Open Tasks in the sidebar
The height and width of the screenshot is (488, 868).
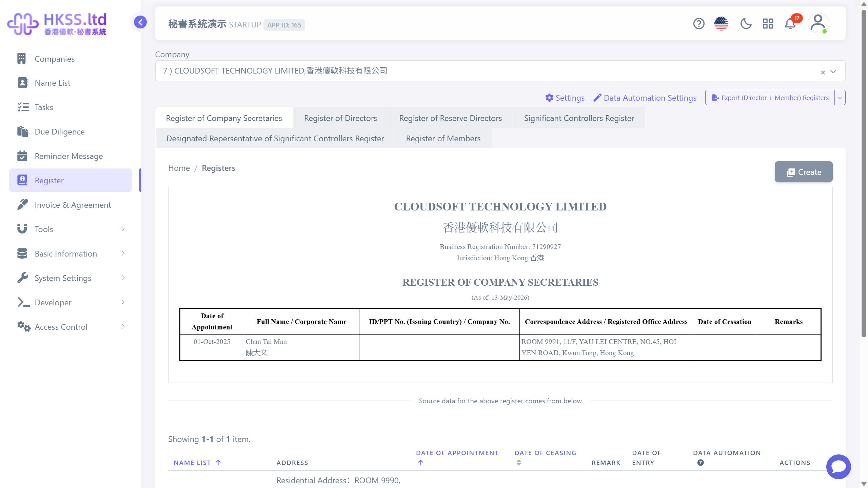click(x=71, y=107)
